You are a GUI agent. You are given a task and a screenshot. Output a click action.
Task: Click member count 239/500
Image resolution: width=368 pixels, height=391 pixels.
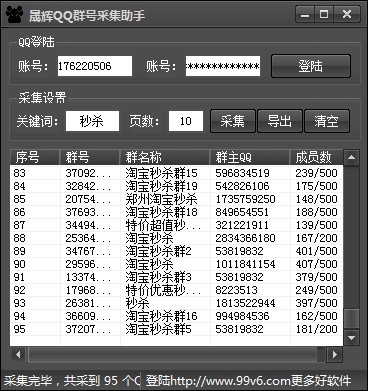pyautogui.click(x=316, y=173)
